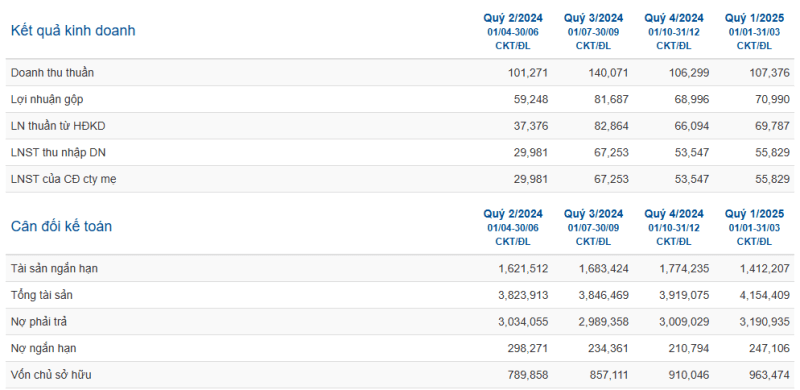Viewport: 800px width, 390px height.
Task: Select the Nợ ngắn hạn row label
Action: click(44, 348)
